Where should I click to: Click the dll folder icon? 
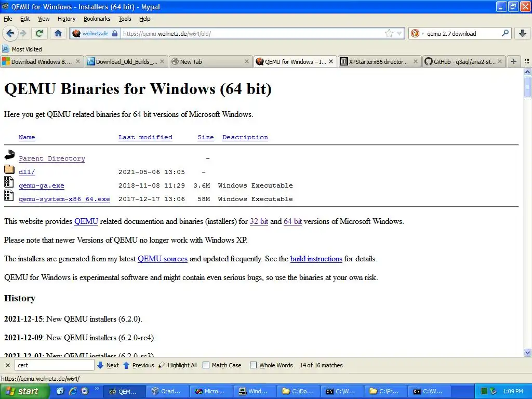9,169
